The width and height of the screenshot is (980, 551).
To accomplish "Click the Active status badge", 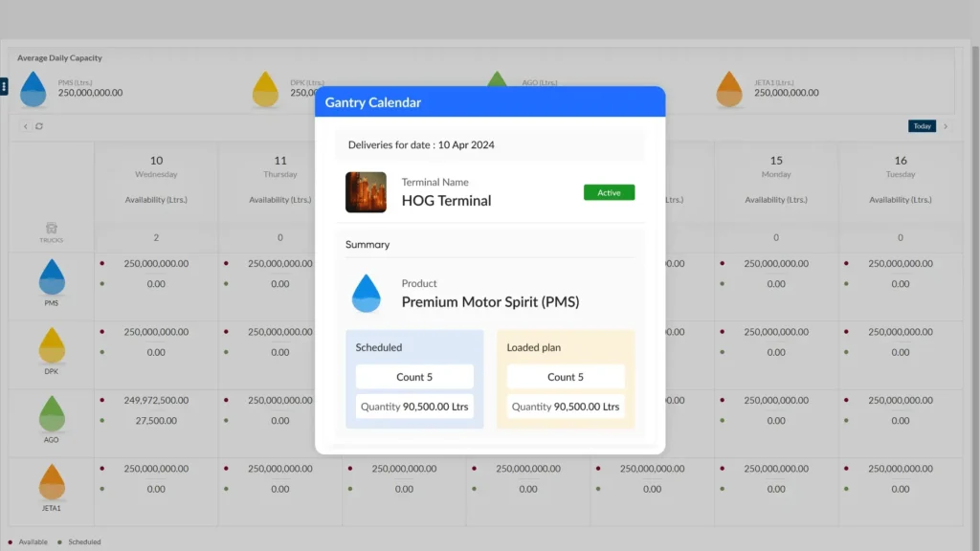I will point(609,192).
